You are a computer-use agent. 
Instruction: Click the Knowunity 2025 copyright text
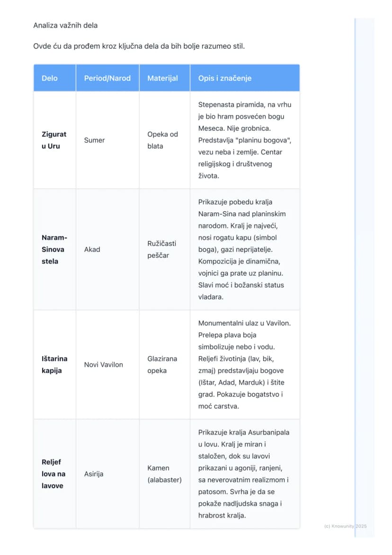point(345,527)
